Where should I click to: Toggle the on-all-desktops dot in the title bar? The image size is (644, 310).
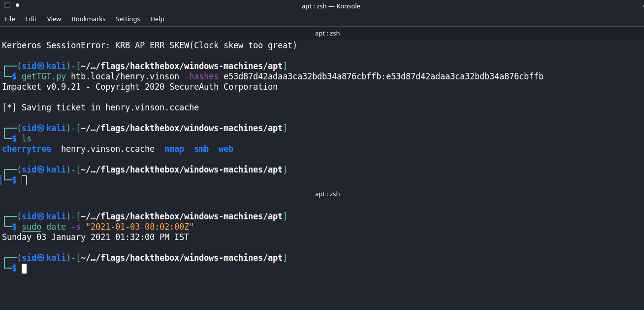18,5
